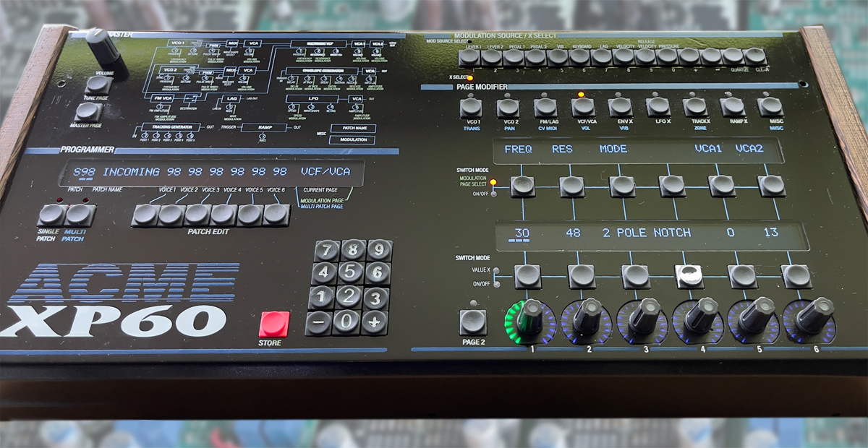Viewport: 868px width, 448px height.
Task: Push the Voice 3 patch edit button
Action: tap(198, 215)
